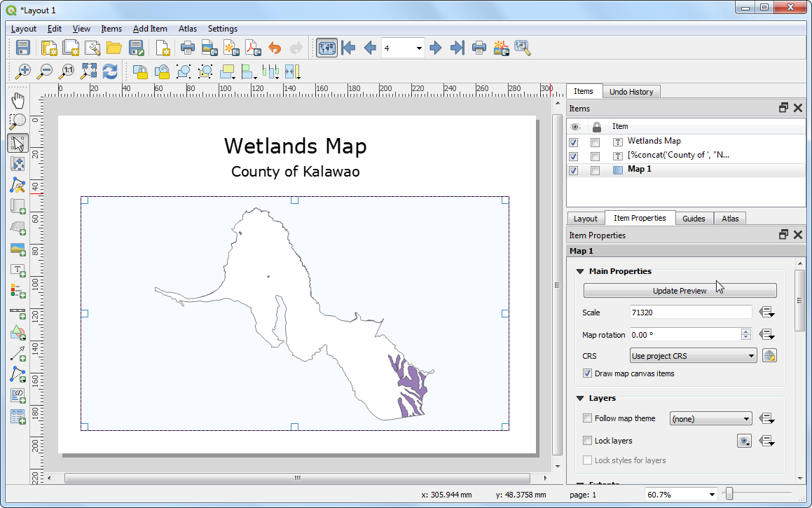This screenshot has height=508, width=812.
Task: Select the Pan Layout hand tool
Action: 18,99
